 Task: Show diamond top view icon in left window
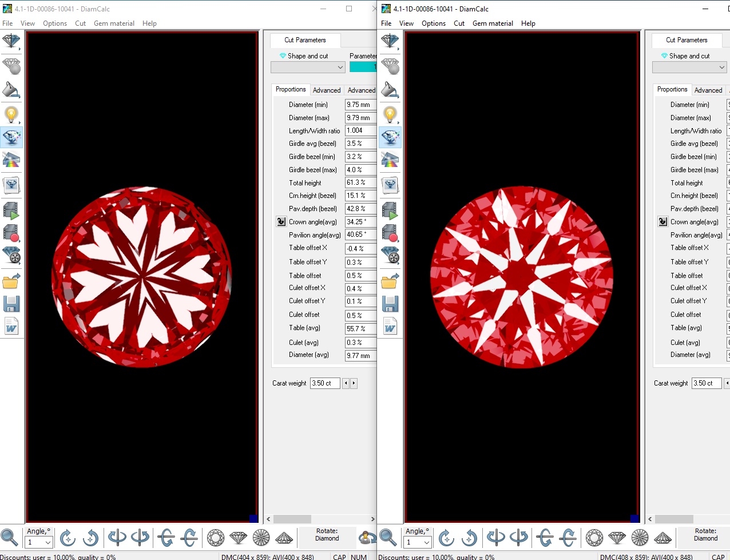[x=216, y=537]
